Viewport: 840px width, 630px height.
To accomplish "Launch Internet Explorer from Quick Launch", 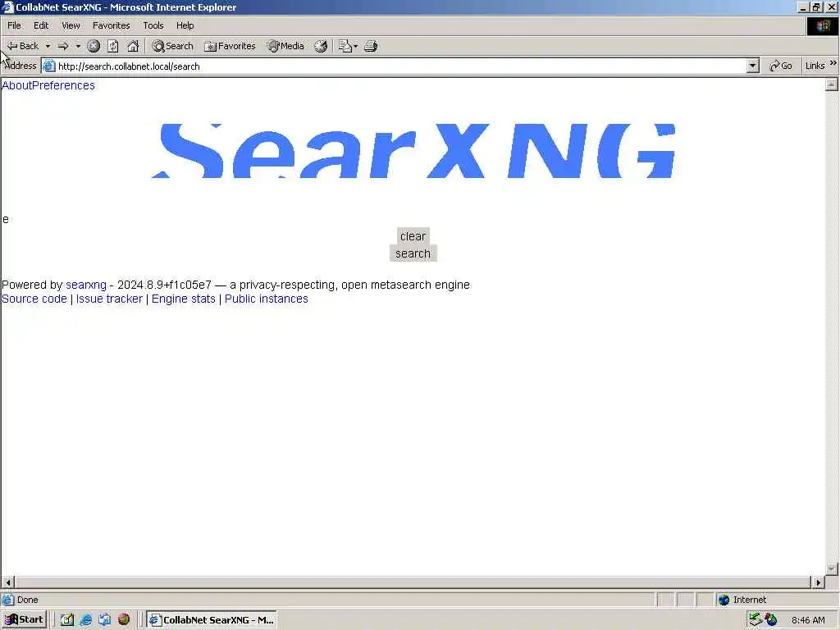I will [85, 620].
